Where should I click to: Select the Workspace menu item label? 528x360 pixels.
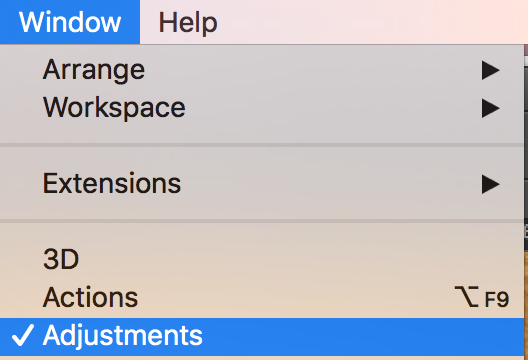114,108
